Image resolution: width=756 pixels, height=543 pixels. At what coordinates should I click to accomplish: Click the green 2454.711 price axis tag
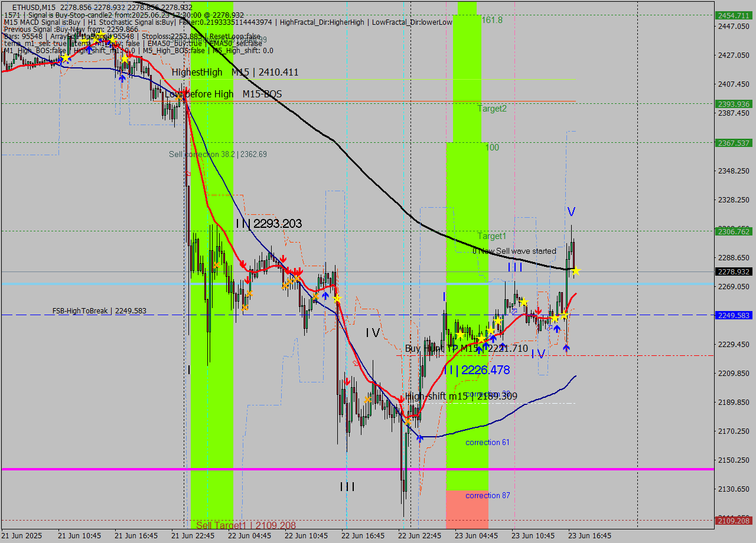pos(733,15)
